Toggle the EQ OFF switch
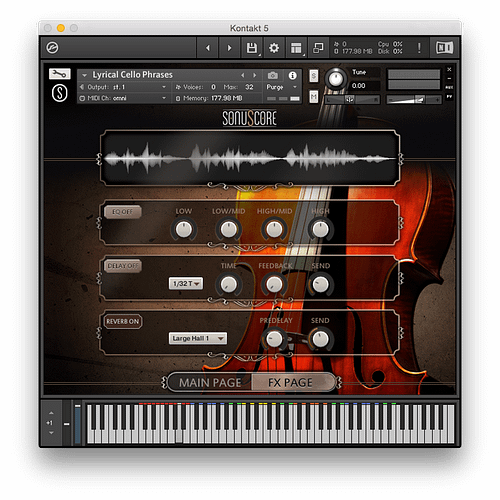 point(123,212)
